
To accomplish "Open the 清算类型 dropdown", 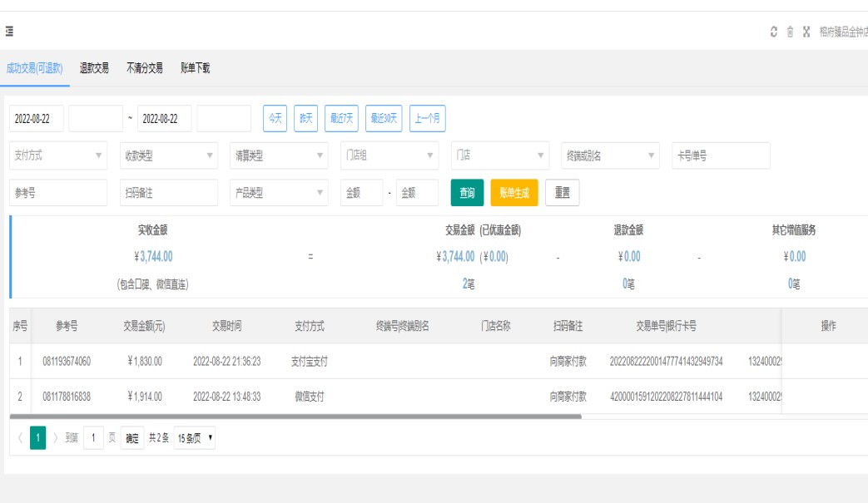I will coord(279,155).
